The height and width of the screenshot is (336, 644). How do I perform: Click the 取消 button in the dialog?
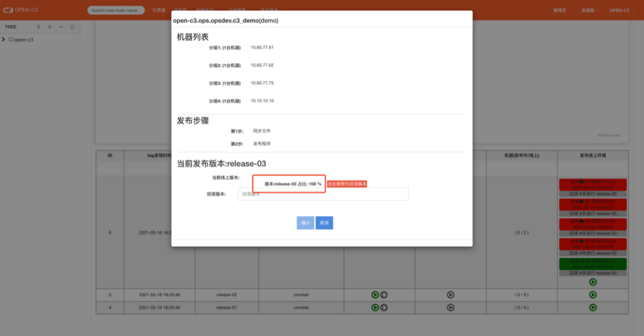coord(324,223)
